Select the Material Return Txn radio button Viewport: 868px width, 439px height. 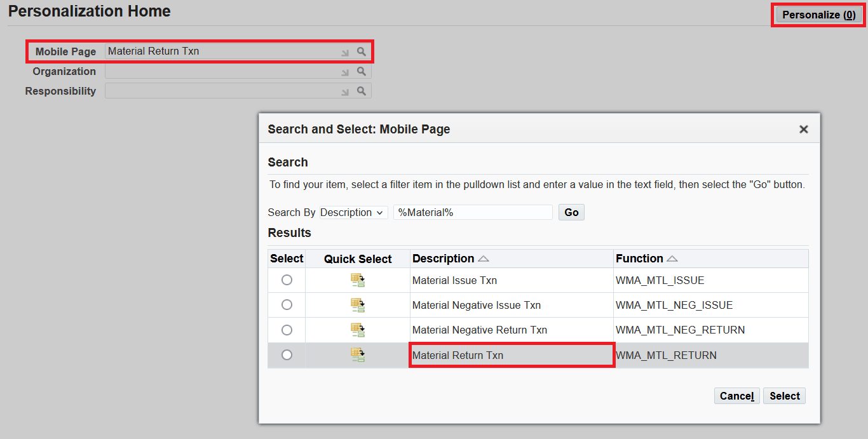tap(286, 355)
